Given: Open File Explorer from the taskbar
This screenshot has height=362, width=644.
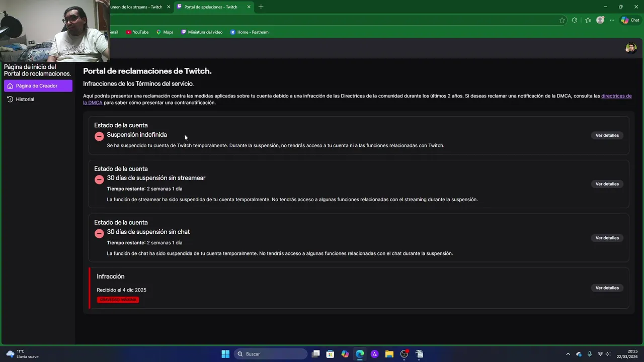Looking at the screenshot, I should (389, 354).
